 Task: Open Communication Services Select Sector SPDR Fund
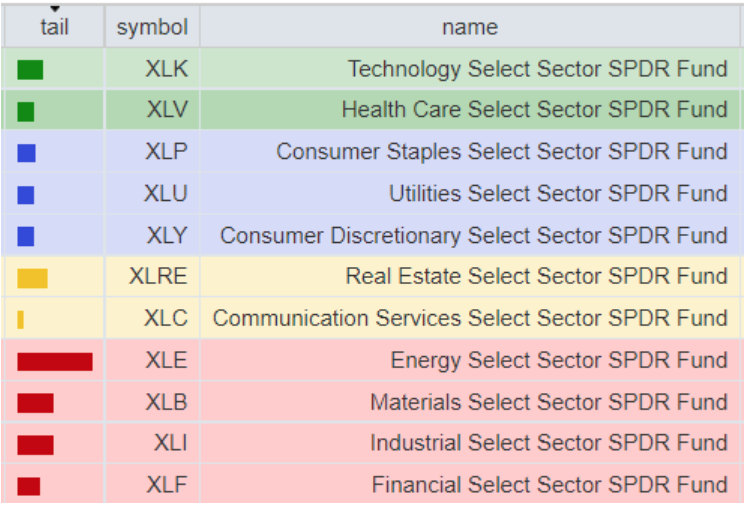click(x=470, y=319)
